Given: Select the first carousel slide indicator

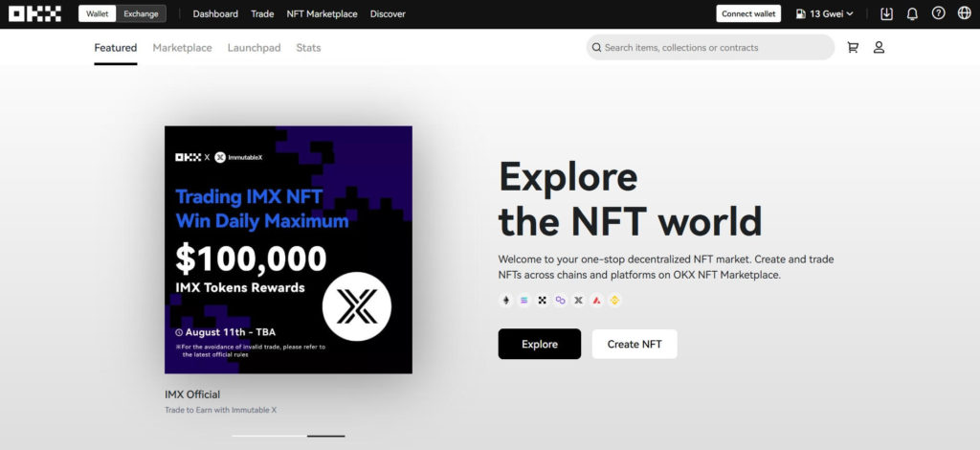Looking at the screenshot, I should [269, 436].
